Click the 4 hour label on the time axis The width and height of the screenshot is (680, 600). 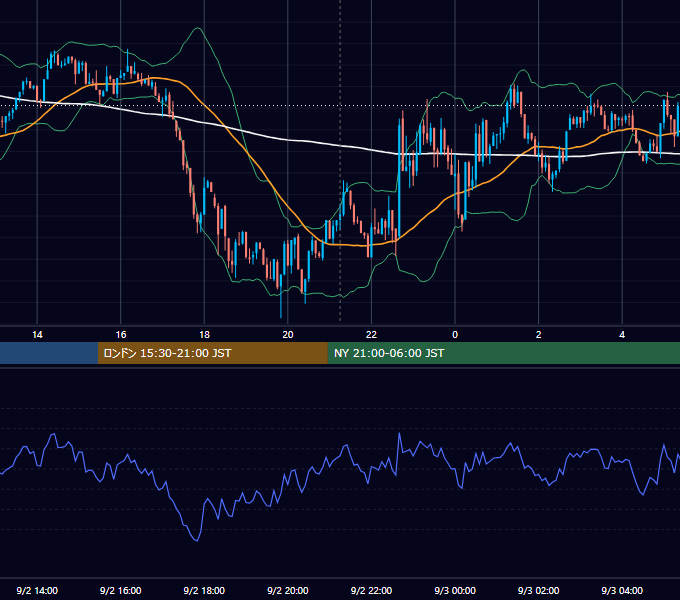click(622, 334)
